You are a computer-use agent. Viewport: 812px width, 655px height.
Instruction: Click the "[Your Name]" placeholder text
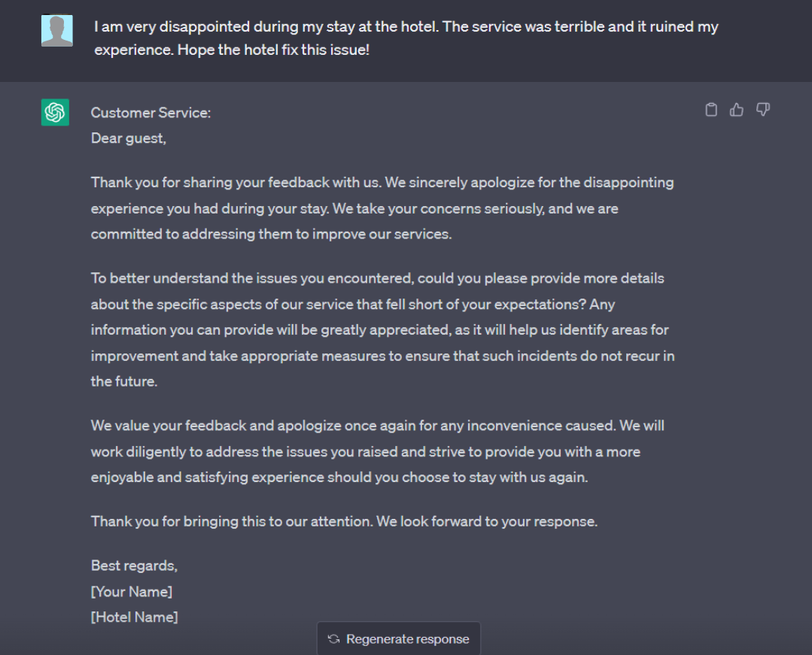coord(132,592)
